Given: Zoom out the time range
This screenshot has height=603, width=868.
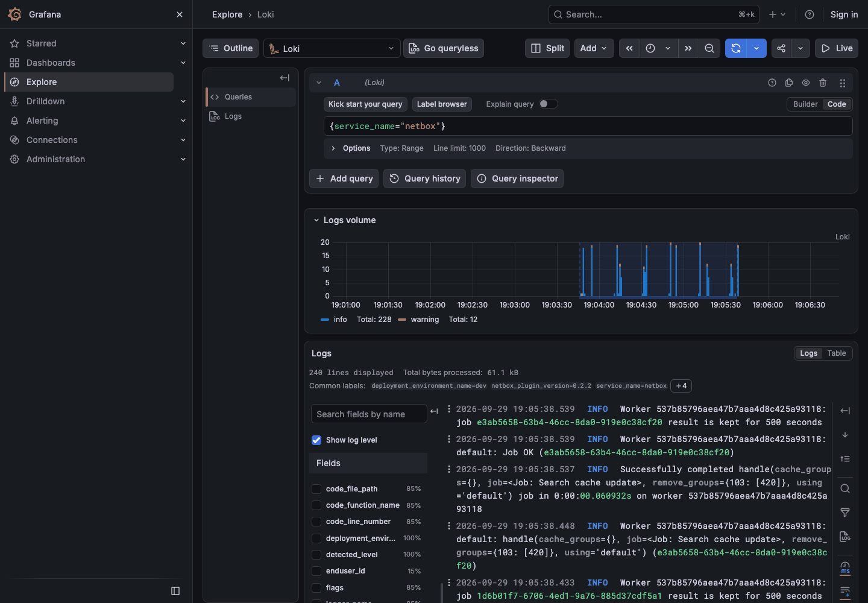Looking at the screenshot, I should coord(709,48).
